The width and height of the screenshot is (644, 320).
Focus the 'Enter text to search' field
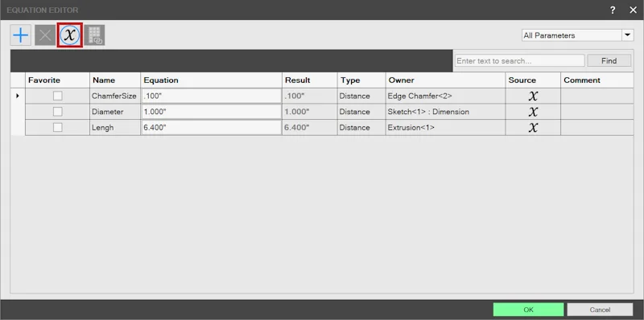pyautogui.click(x=519, y=61)
